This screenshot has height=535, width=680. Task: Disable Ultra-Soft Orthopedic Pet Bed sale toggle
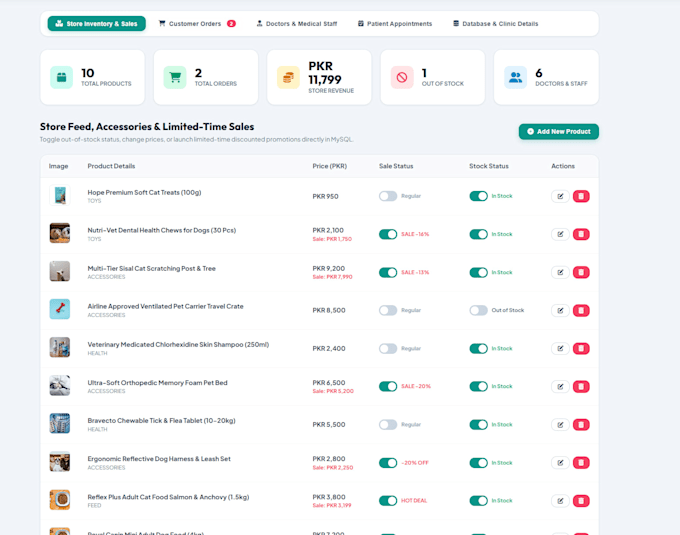click(388, 386)
